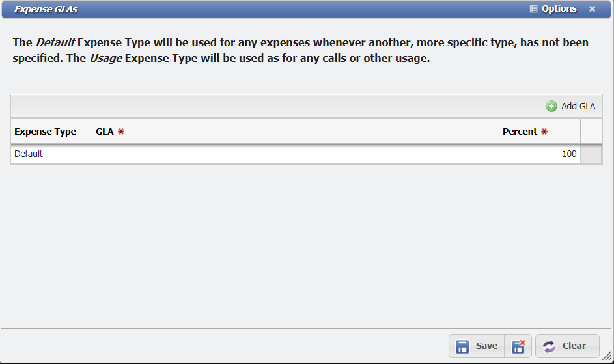
Task: Click the red asterisk beside Percent header
Action: 544,132
